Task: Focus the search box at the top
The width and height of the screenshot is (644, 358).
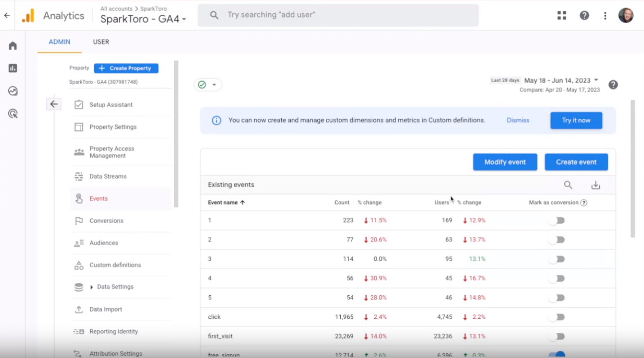Action: point(338,15)
